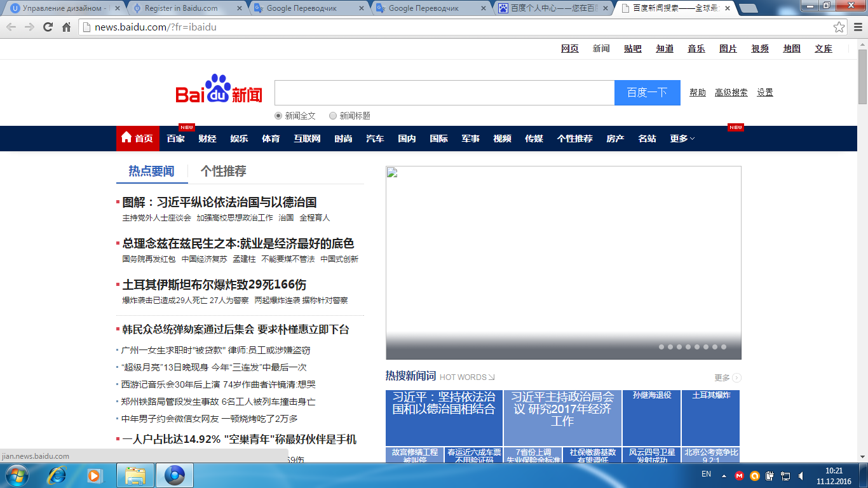Screen dimensions: 868x488
Task: Open 西游记音乐会 news item
Action: pos(218,384)
